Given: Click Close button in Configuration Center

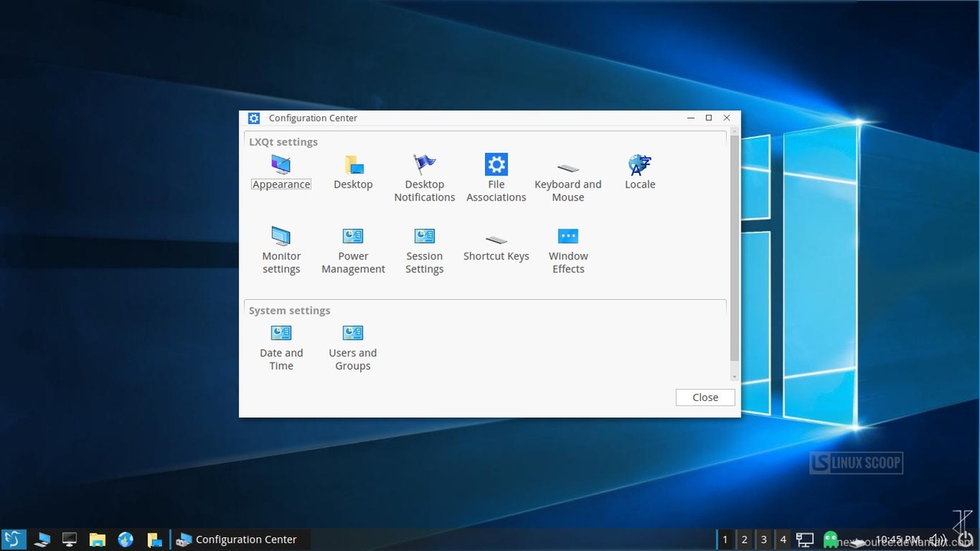Looking at the screenshot, I should [705, 397].
